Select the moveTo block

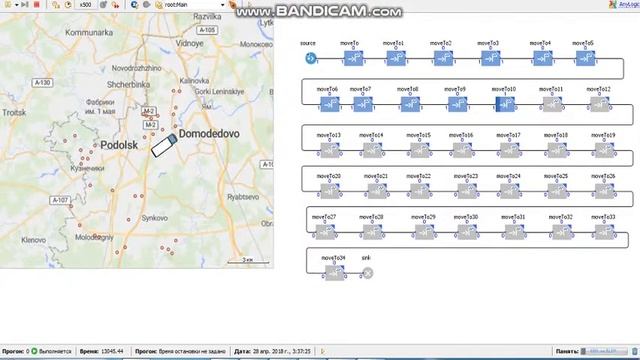click(353, 58)
